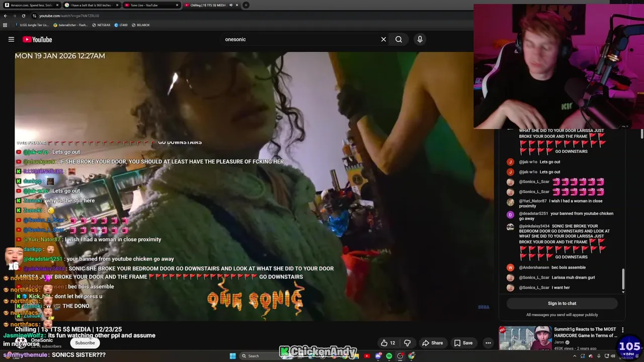644x362 pixels.
Task: Clear the 'onesonic' search text
Action: (x=383, y=39)
